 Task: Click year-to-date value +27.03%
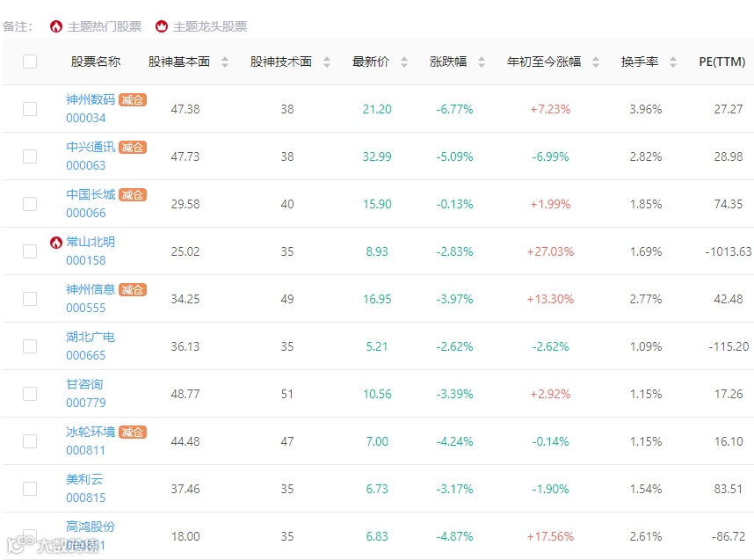tap(550, 251)
